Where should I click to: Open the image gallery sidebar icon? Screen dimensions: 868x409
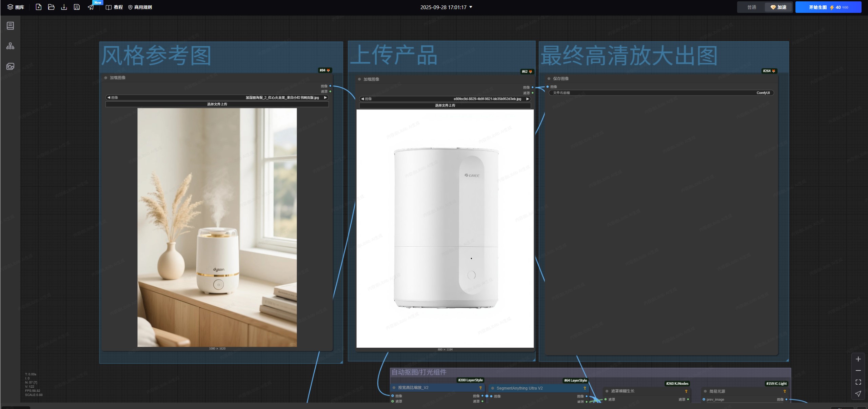click(x=10, y=66)
